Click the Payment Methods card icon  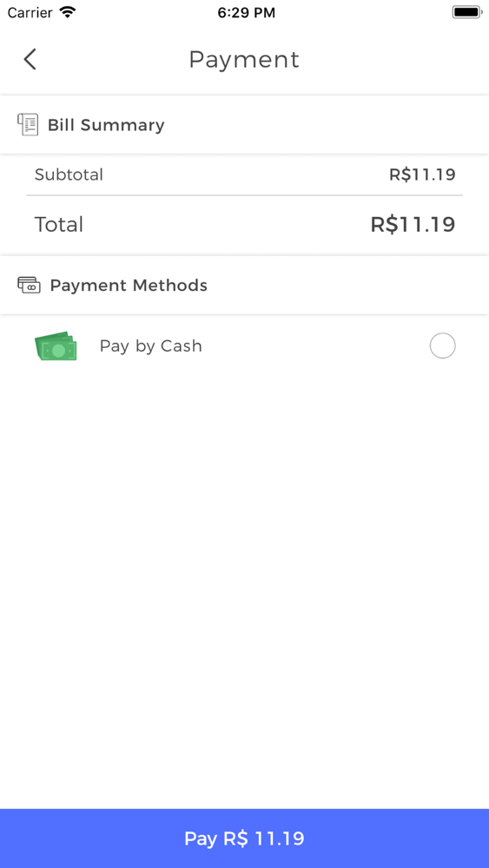[29, 285]
